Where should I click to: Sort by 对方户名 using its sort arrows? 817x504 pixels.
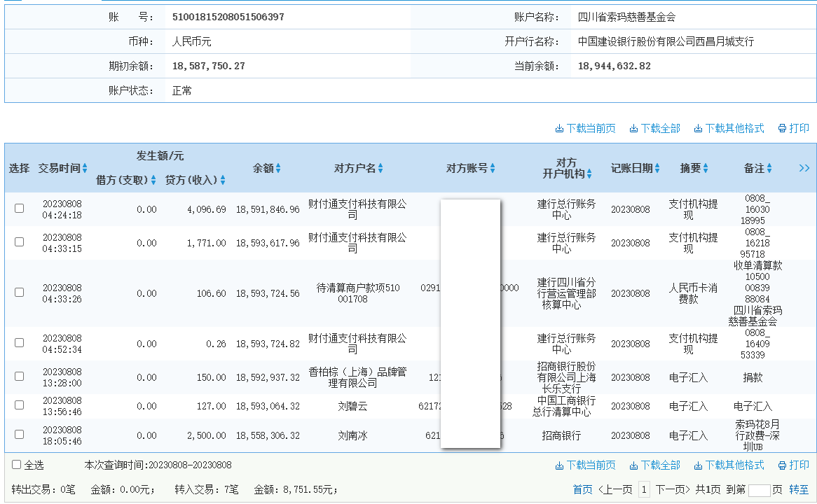click(380, 168)
